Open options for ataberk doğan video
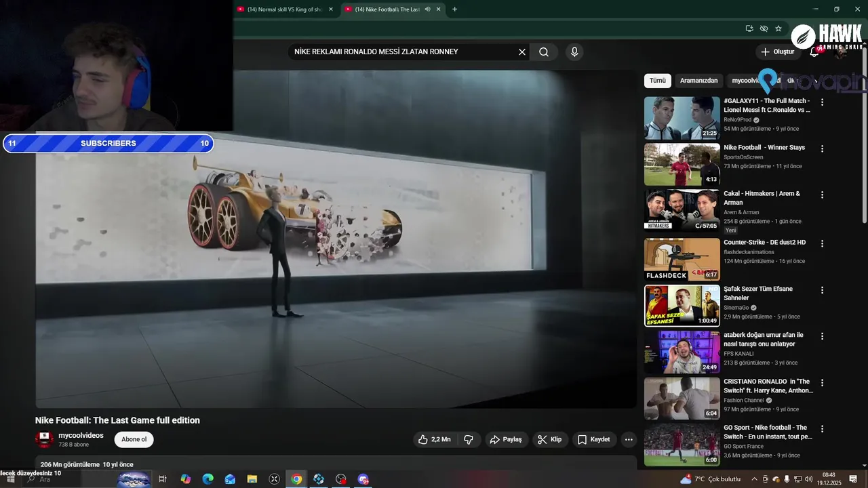868x488 pixels. pos(822,336)
